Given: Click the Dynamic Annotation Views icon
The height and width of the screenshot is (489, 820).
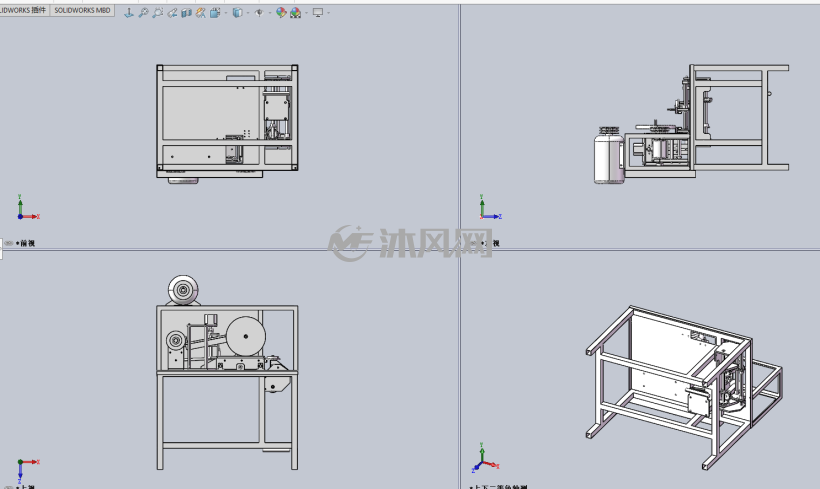Looking at the screenshot, I should [x=200, y=13].
